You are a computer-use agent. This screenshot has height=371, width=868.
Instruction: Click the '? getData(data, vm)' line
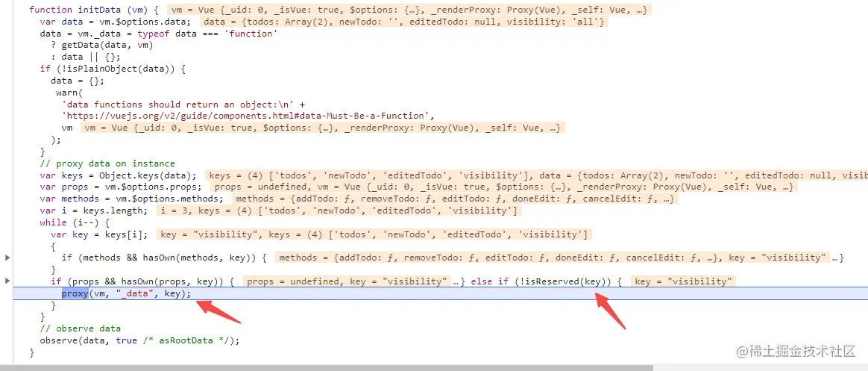(101, 45)
